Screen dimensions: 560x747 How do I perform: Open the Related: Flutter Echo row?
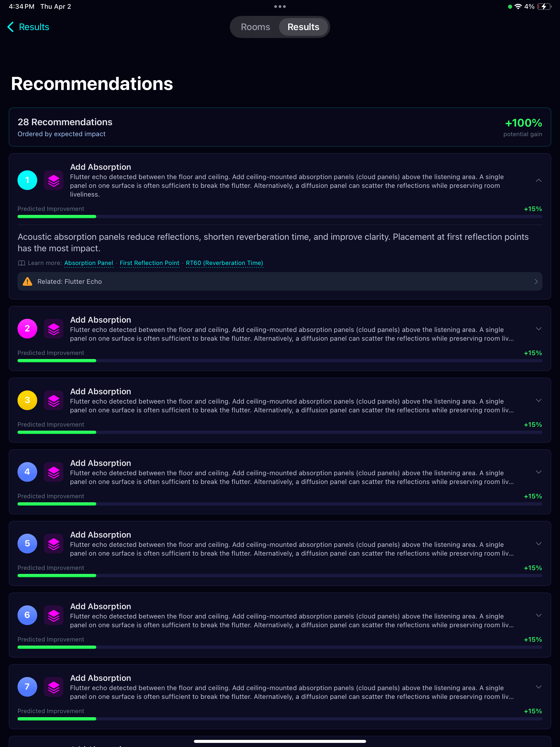[280, 282]
